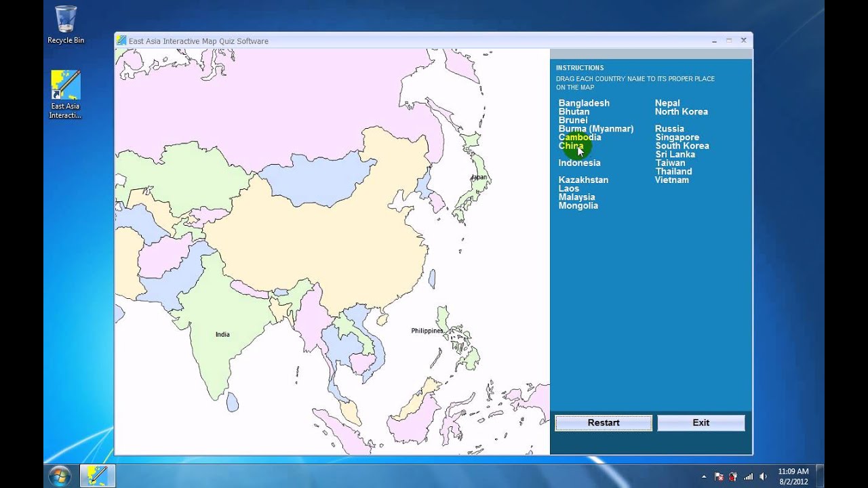868x488 pixels.
Task: Click the quiz window title text
Action: coord(199,41)
